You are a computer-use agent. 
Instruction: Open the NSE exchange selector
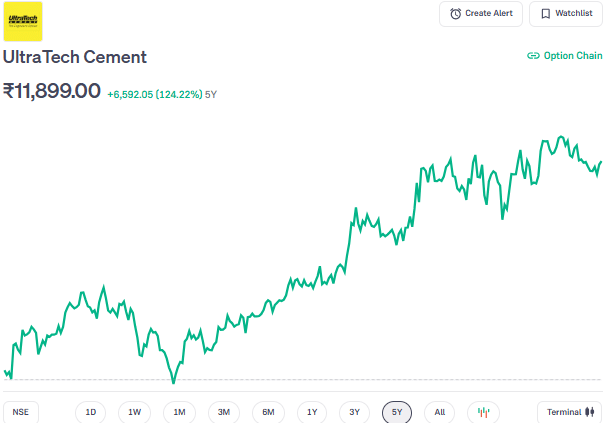click(x=19, y=412)
